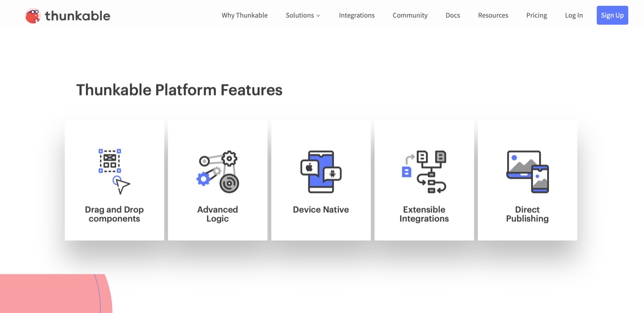The image size is (644, 313).
Task: Open the Community link
Action: tap(410, 15)
